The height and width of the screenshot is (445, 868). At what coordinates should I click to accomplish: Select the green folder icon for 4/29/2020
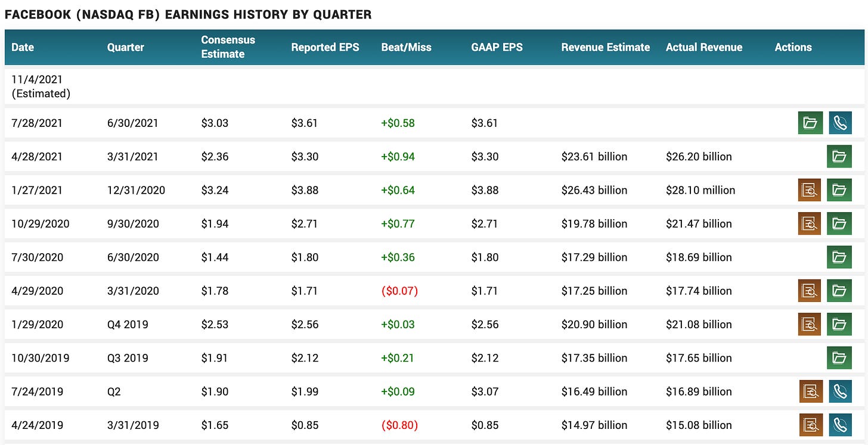point(839,291)
